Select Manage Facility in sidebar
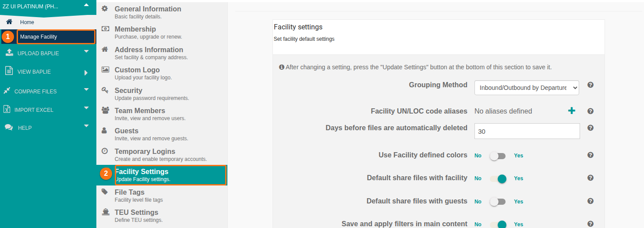Screen dimensions: 644x228 coord(56,37)
